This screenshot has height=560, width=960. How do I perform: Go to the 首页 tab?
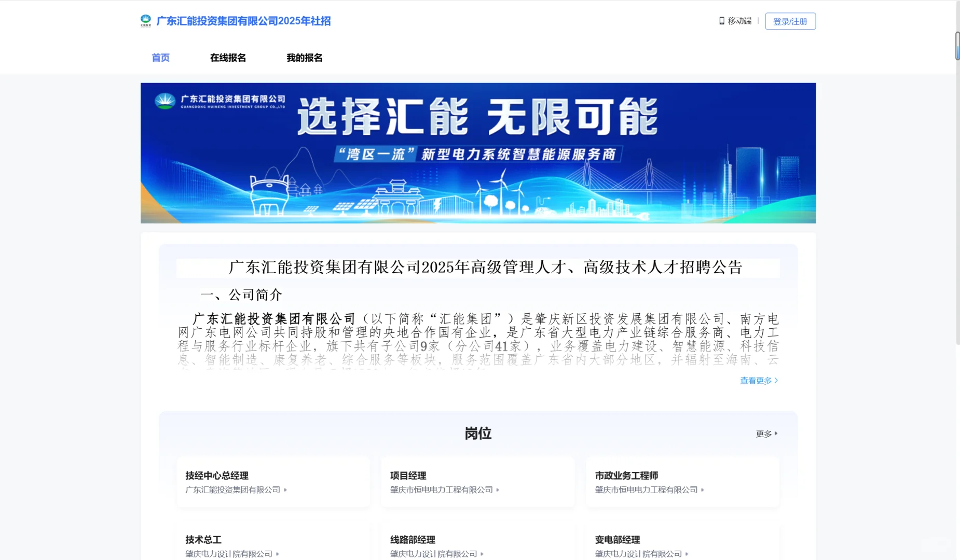(161, 58)
